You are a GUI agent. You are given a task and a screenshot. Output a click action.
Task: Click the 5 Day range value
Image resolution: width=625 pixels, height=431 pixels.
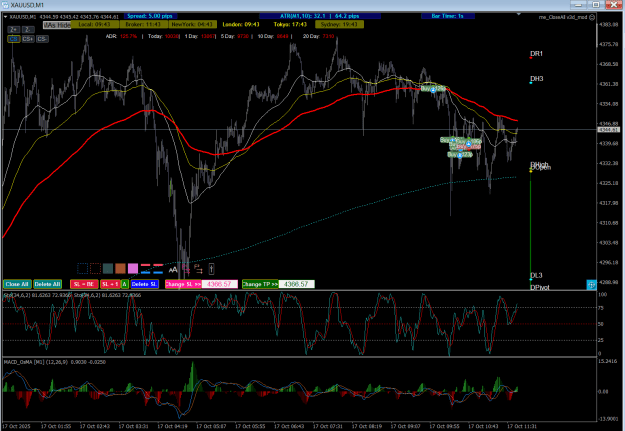pyautogui.click(x=243, y=36)
